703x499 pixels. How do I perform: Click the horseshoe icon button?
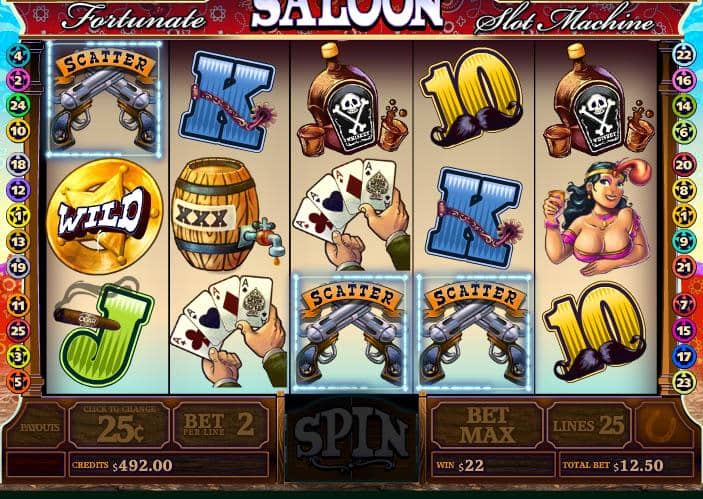(663, 425)
